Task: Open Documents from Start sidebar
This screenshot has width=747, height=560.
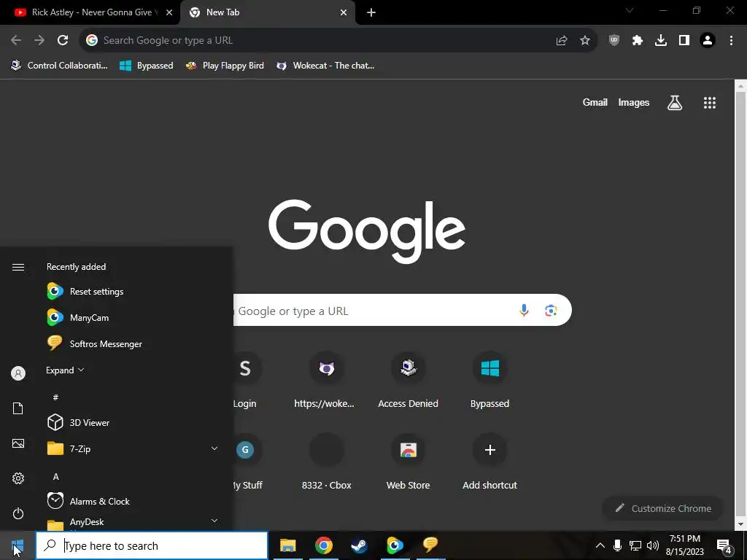Action: (x=18, y=408)
